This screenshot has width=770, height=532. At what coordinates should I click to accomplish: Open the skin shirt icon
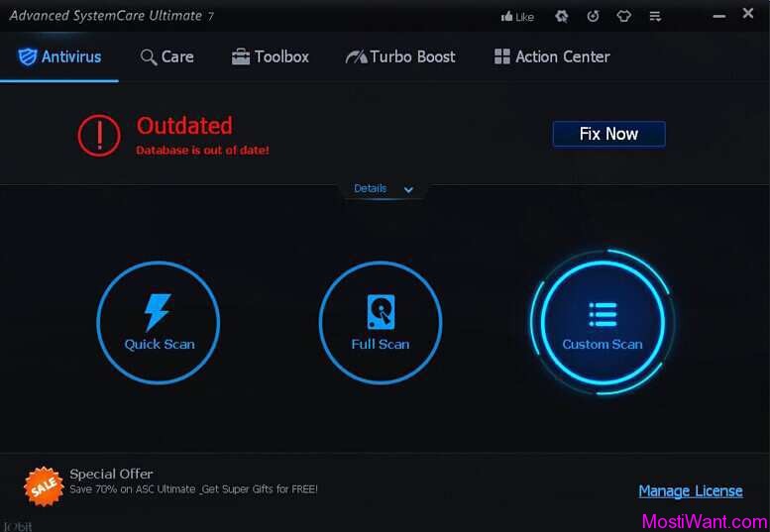pyautogui.click(x=623, y=16)
